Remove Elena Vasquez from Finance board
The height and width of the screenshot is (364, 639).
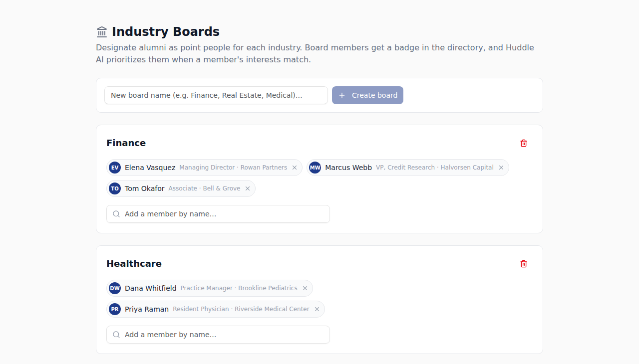[x=295, y=168]
